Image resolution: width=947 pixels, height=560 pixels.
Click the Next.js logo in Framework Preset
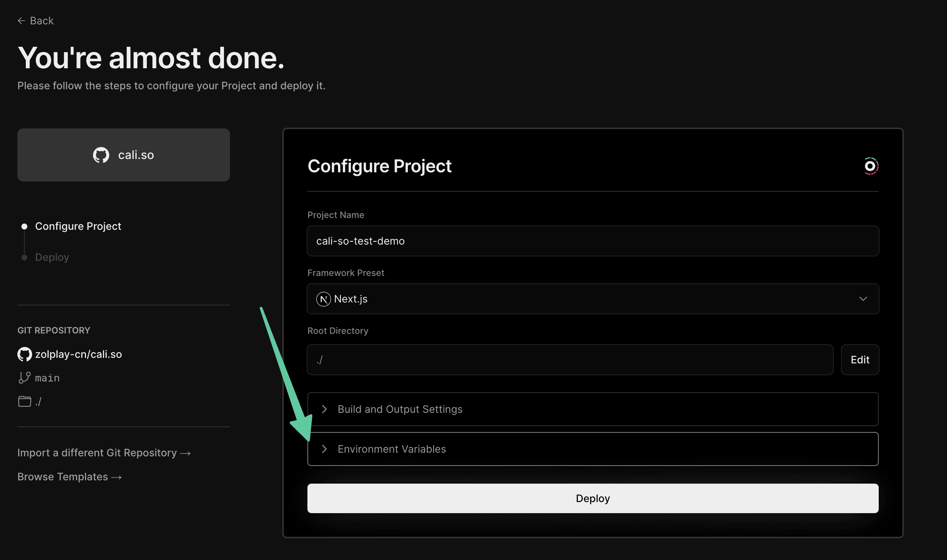click(323, 299)
